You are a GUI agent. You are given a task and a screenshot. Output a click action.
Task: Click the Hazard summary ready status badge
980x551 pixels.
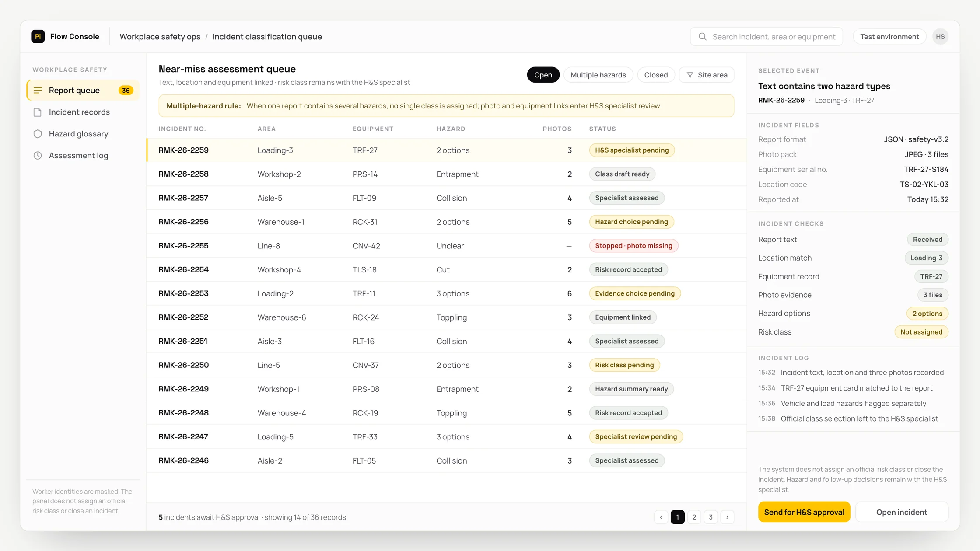tap(631, 389)
